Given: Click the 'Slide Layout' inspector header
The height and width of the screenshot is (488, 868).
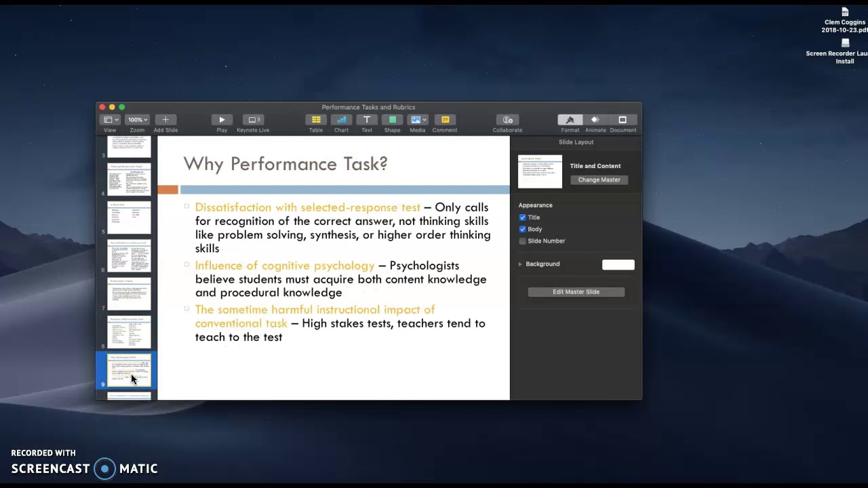Looking at the screenshot, I should click(576, 142).
